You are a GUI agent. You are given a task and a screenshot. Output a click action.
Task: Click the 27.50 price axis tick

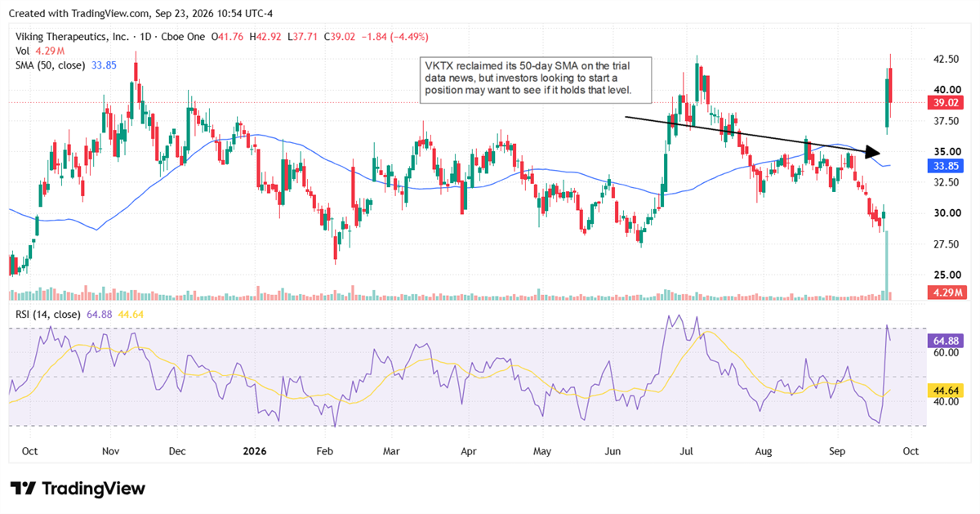947,244
